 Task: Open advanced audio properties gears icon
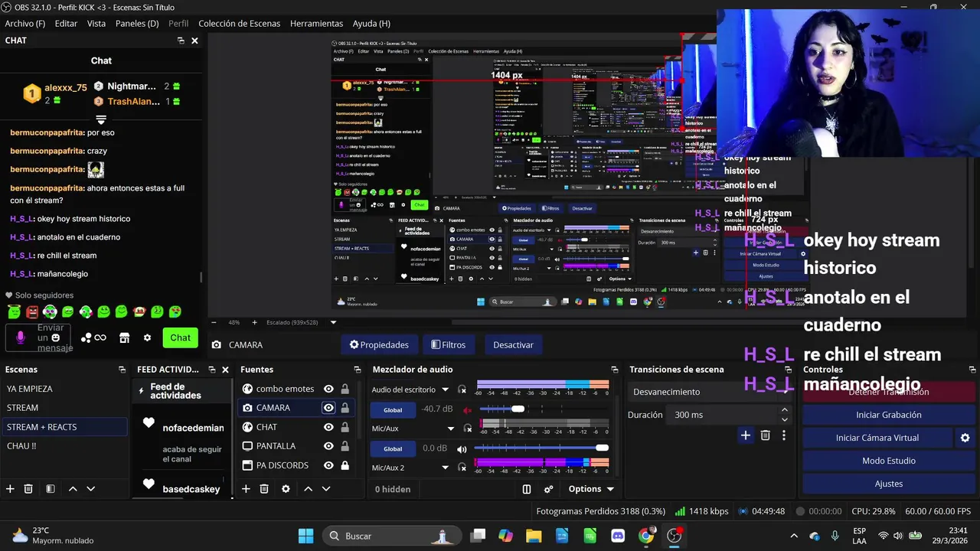[548, 489]
